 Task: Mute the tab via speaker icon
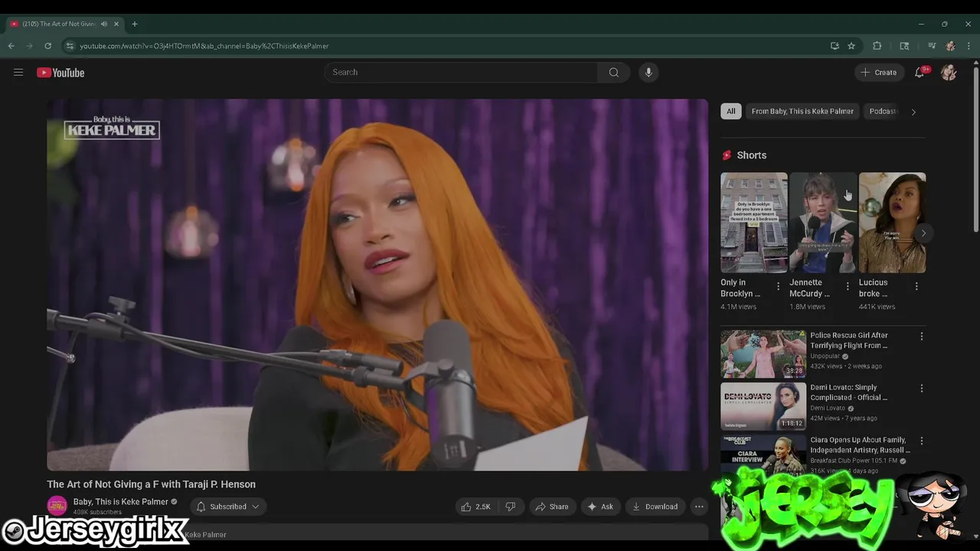point(104,24)
